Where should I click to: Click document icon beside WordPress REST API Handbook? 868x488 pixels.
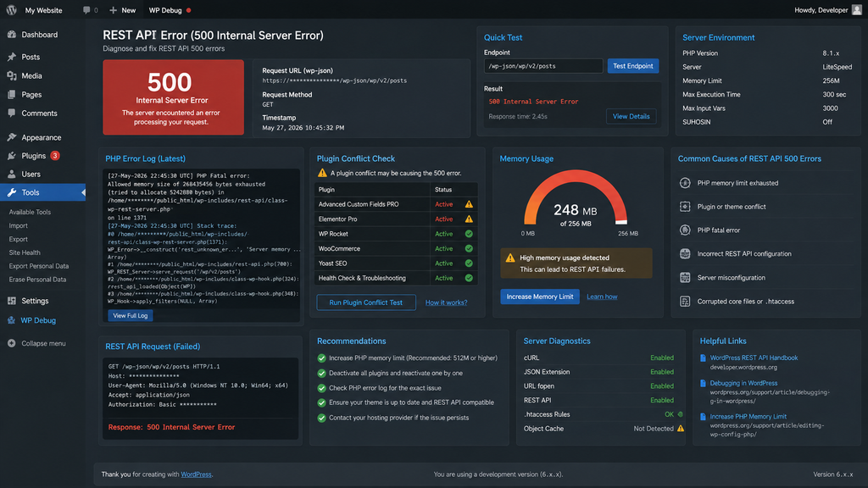click(703, 358)
